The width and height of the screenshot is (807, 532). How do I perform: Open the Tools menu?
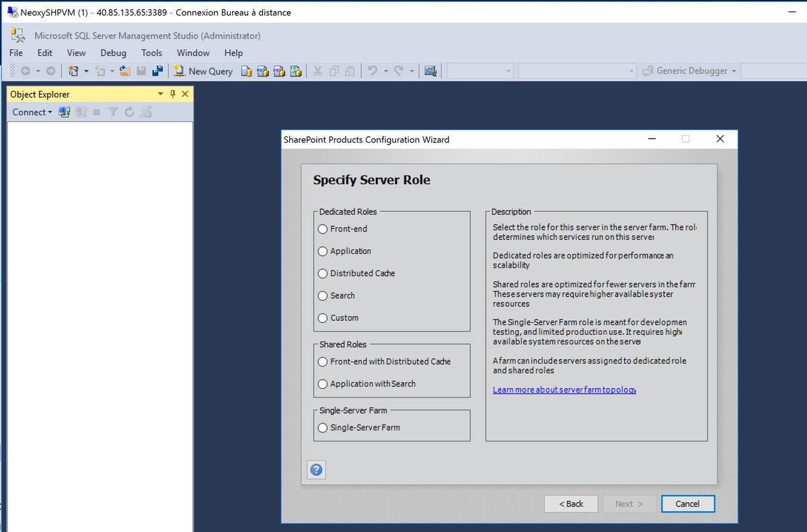click(x=151, y=53)
